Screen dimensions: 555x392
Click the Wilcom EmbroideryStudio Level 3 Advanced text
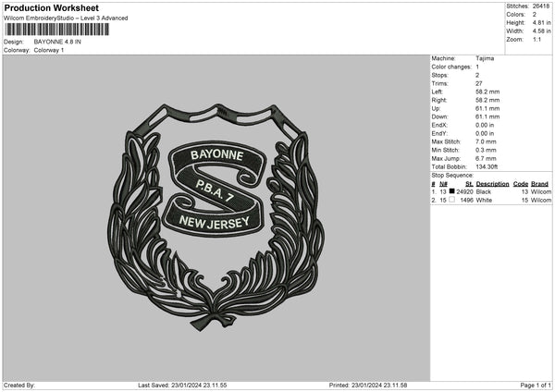click(66, 18)
